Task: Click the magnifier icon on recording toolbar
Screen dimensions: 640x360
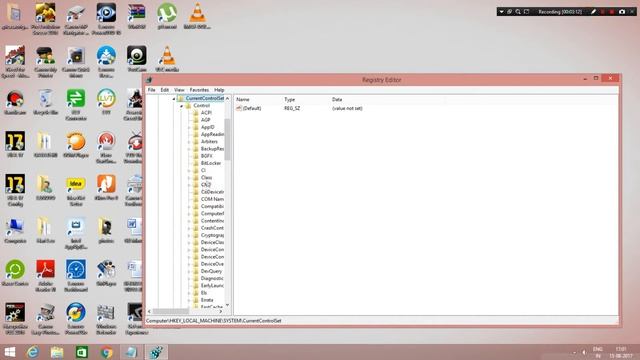Action: [x=518, y=12]
